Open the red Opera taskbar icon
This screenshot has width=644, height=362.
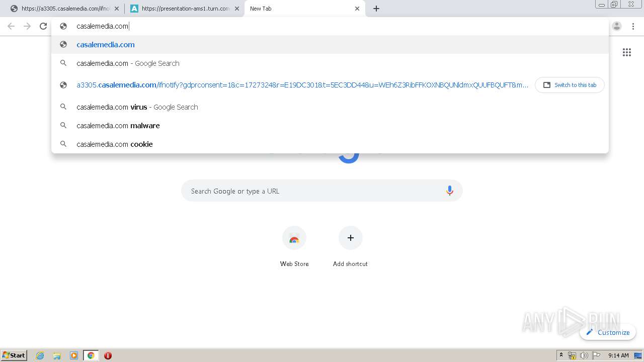pyautogui.click(x=108, y=355)
